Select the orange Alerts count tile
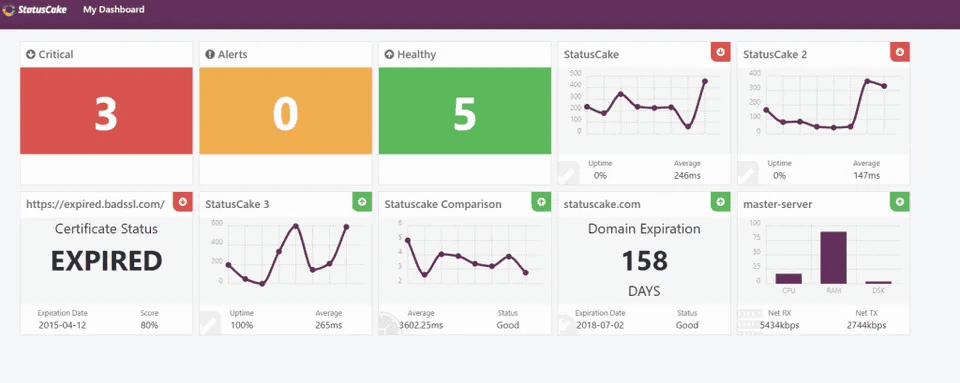This screenshot has height=383, width=960. click(x=286, y=111)
